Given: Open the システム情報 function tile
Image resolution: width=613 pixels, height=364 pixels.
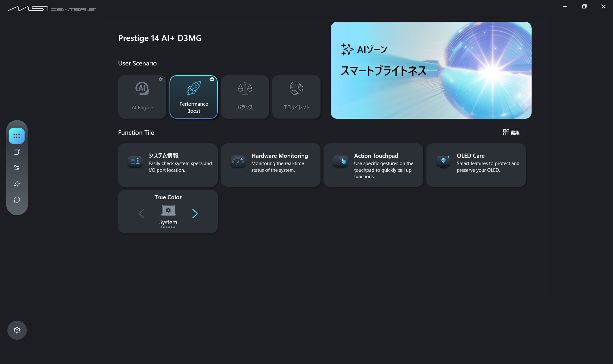Looking at the screenshot, I should pos(168,165).
